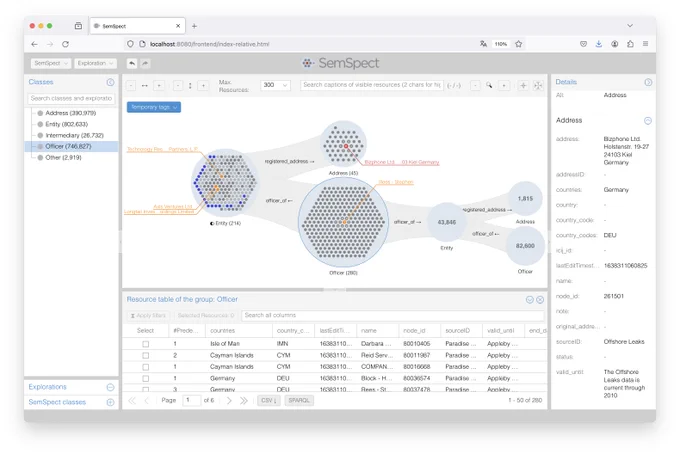Click the Entity 43,846 group bubble
The image size is (680, 454).
point(447,222)
